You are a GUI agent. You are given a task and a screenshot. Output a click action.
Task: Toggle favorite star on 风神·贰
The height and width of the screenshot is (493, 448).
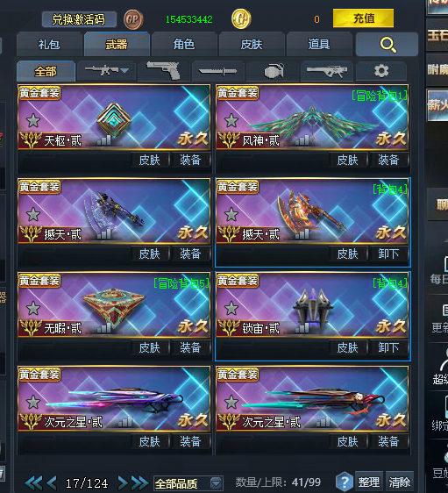[x=231, y=120]
